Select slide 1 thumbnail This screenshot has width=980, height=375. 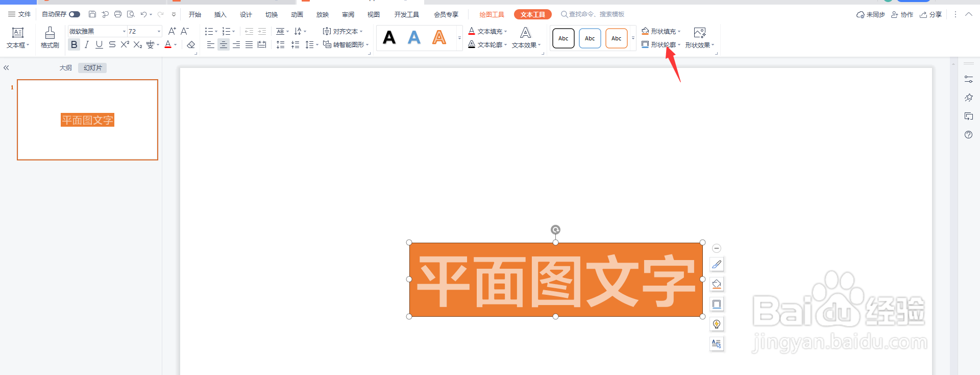click(87, 120)
